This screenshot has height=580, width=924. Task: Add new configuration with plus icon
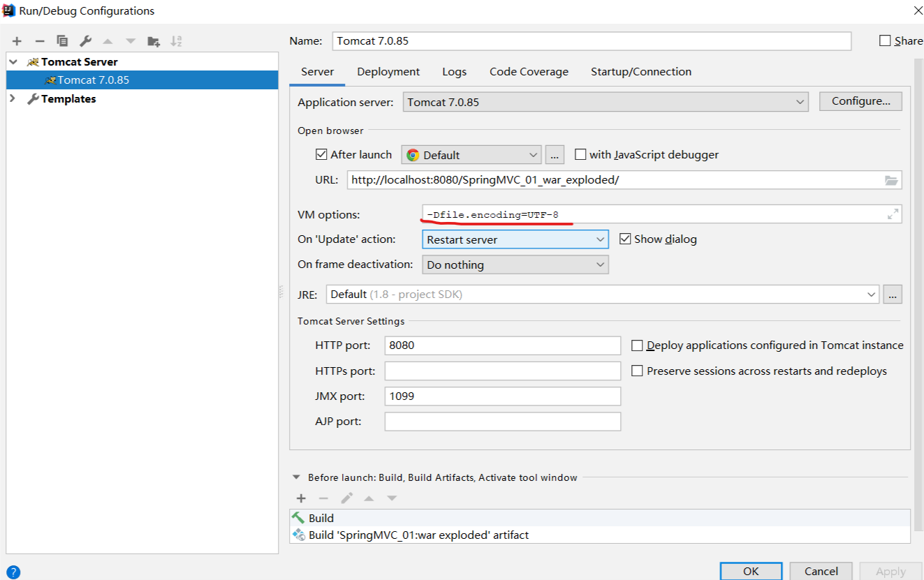(x=17, y=41)
